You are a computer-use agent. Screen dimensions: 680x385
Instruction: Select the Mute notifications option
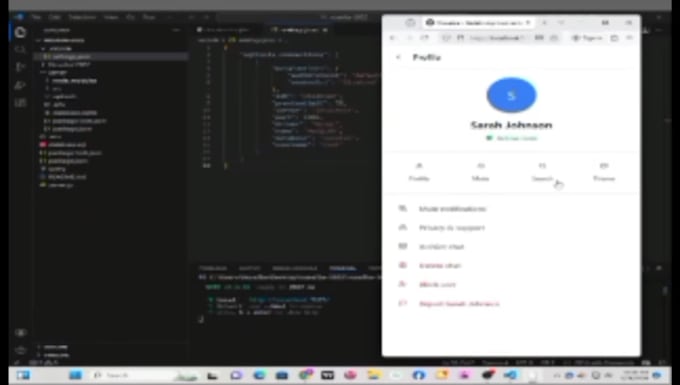(511, 209)
